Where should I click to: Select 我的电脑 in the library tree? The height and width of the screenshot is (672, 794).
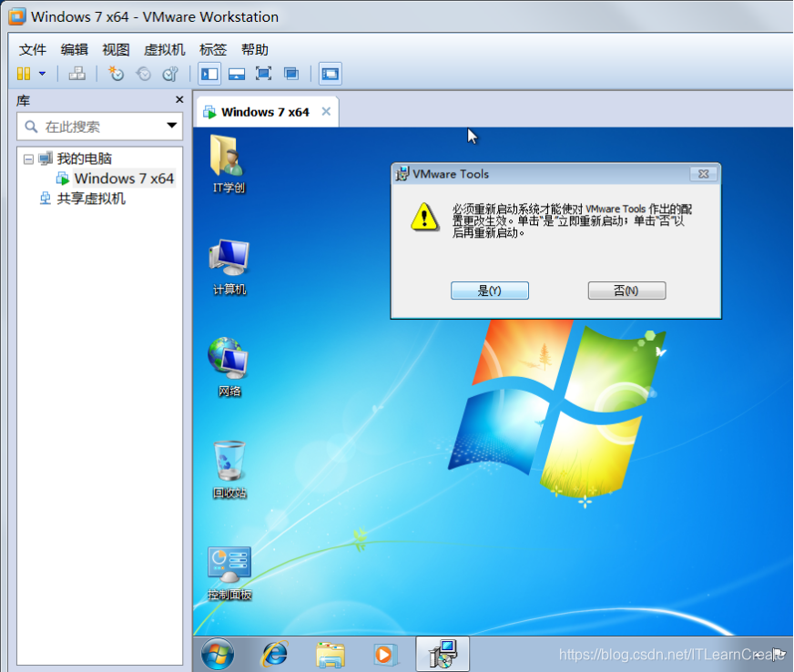(84, 158)
